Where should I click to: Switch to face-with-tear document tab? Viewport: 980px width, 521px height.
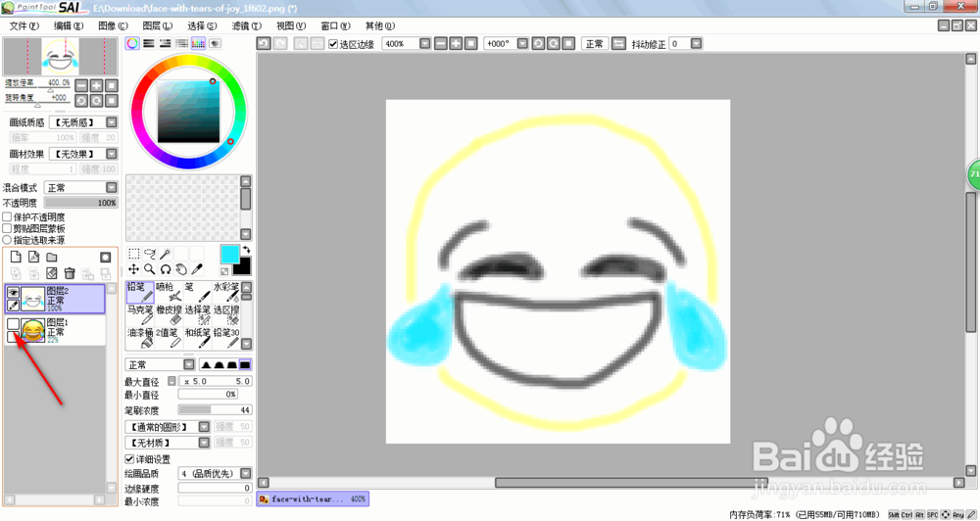point(313,499)
